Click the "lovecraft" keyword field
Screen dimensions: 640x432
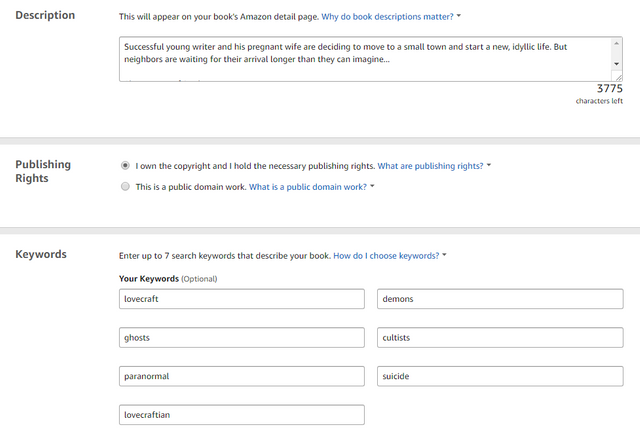[241, 299]
